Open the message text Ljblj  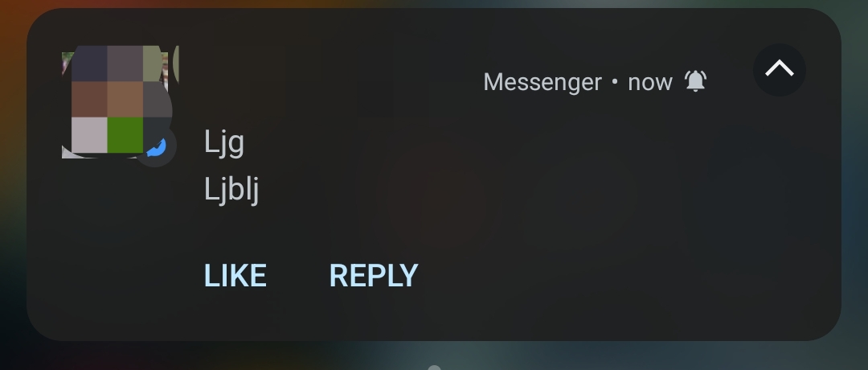point(231,190)
